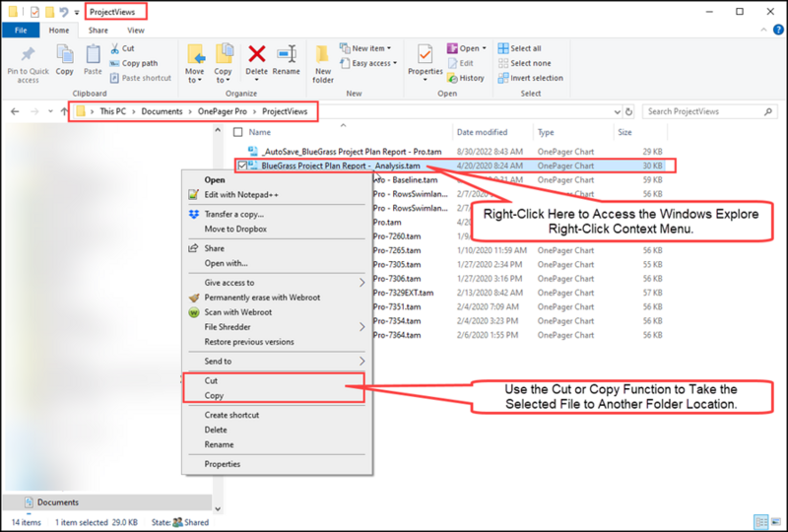Open the ribbon Help question mark
The height and width of the screenshot is (532, 788).
778,31
